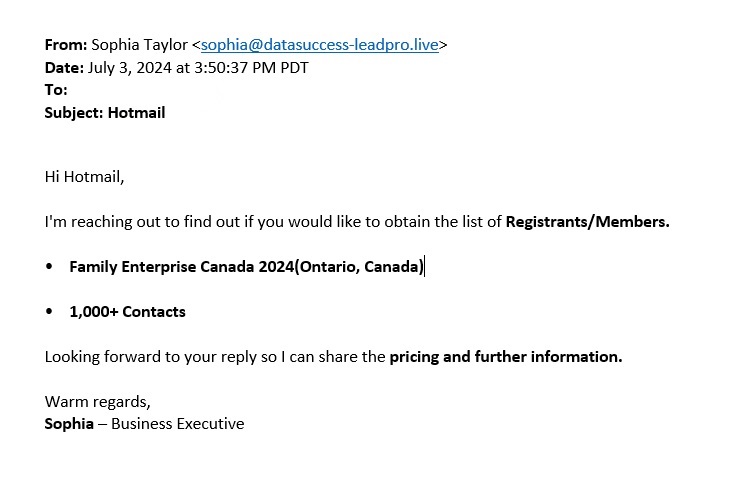Select the July 3, 2024 date text
Image resolution: width=750 pixels, height=480 pixels.
(x=130, y=68)
